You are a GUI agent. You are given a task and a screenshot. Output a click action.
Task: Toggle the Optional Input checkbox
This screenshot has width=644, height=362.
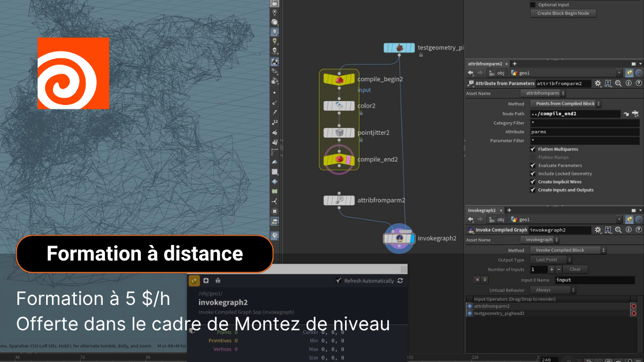click(x=533, y=5)
